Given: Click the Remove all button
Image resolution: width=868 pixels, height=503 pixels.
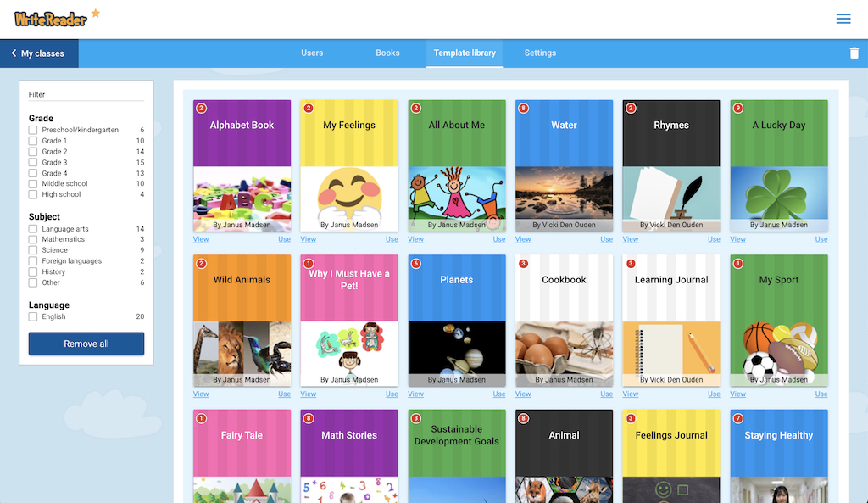Looking at the screenshot, I should [86, 344].
